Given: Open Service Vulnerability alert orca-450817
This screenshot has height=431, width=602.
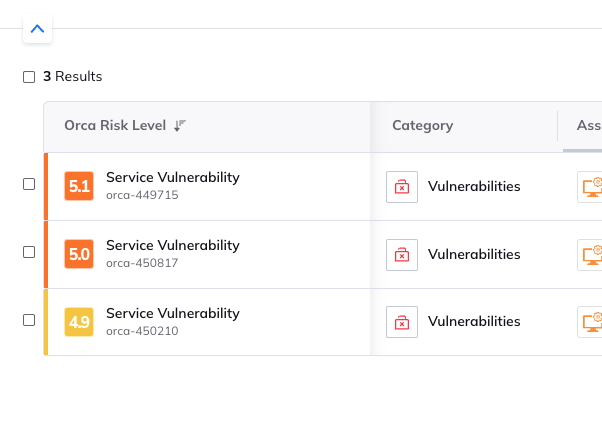Looking at the screenshot, I should (x=172, y=245).
